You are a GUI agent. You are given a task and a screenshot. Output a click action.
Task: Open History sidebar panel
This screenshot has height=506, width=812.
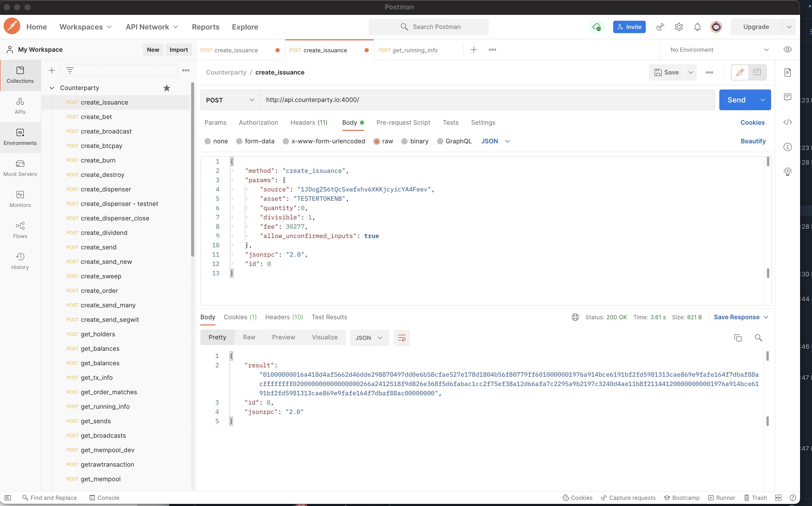pos(20,261)
